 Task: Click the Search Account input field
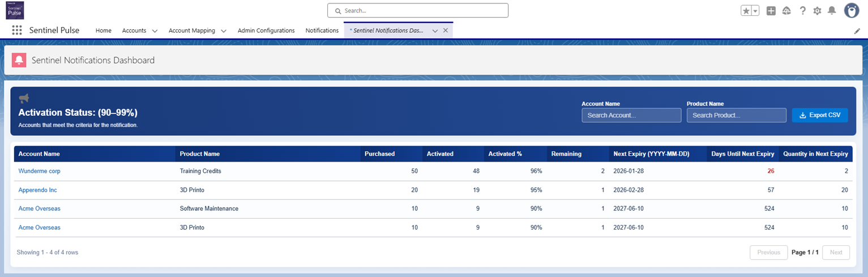pos(631,115)
